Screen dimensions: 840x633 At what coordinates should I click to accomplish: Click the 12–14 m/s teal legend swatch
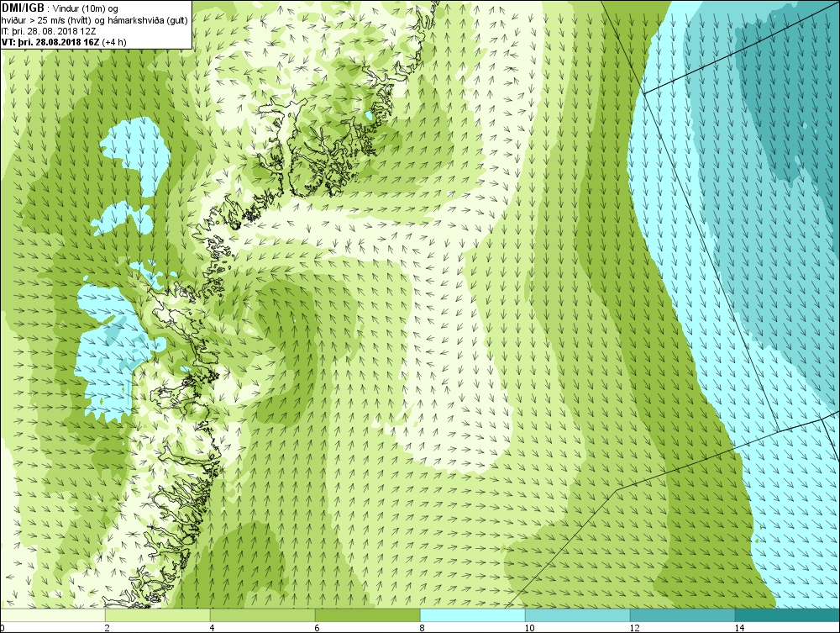[682, 615]
